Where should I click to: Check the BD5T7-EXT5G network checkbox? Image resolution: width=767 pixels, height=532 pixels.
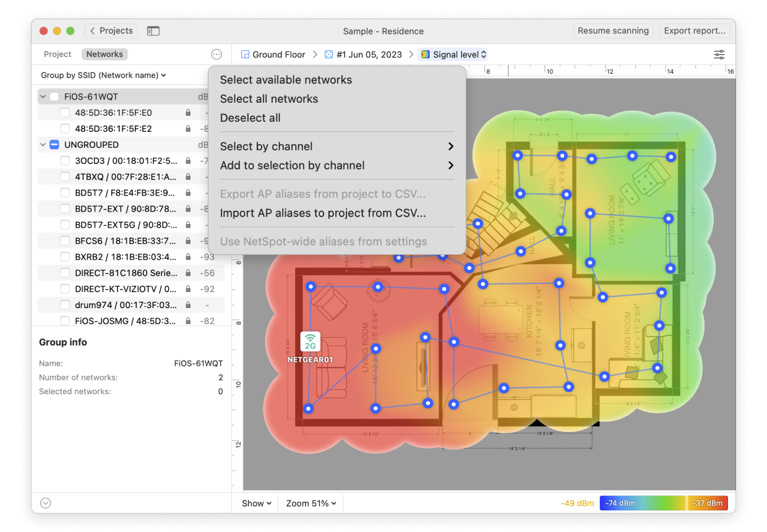65,225
